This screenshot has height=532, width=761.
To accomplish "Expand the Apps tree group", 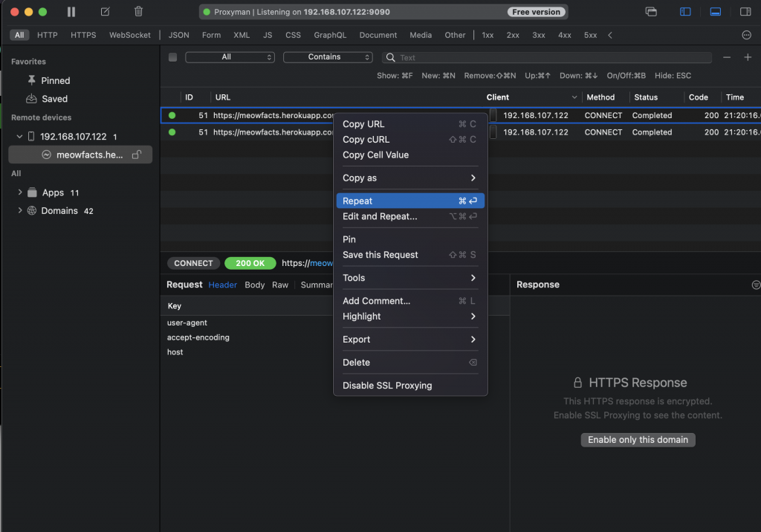I will (20, 192).
